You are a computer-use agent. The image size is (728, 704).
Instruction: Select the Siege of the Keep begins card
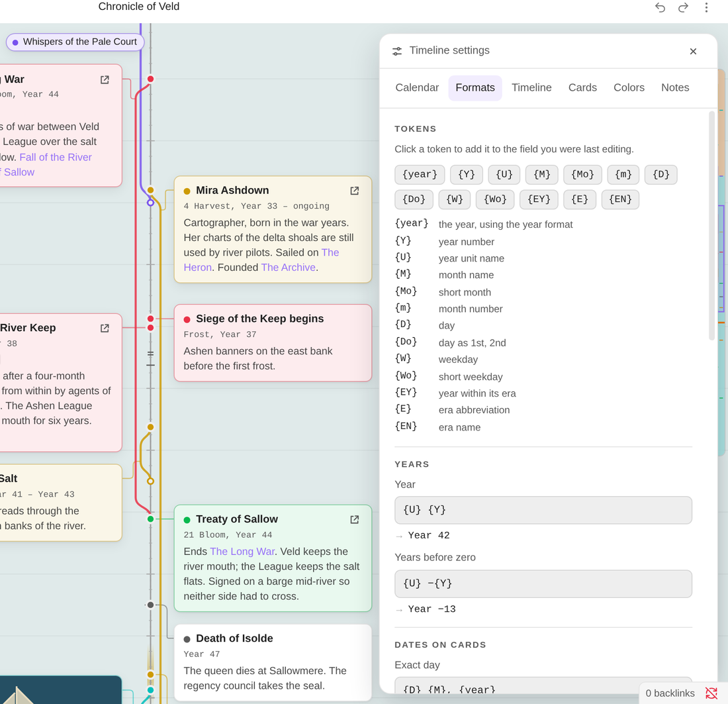[273, 343]
